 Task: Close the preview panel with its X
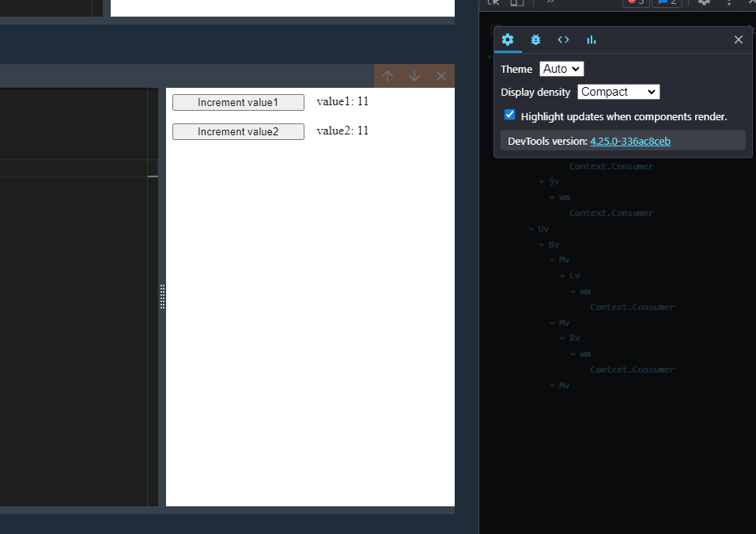pyautogui.click(x=441, y=76)
